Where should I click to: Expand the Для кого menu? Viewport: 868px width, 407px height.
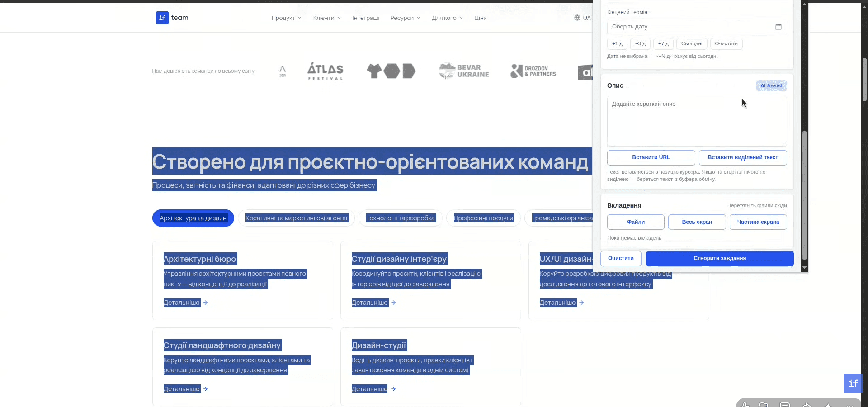tap(447, 18)
